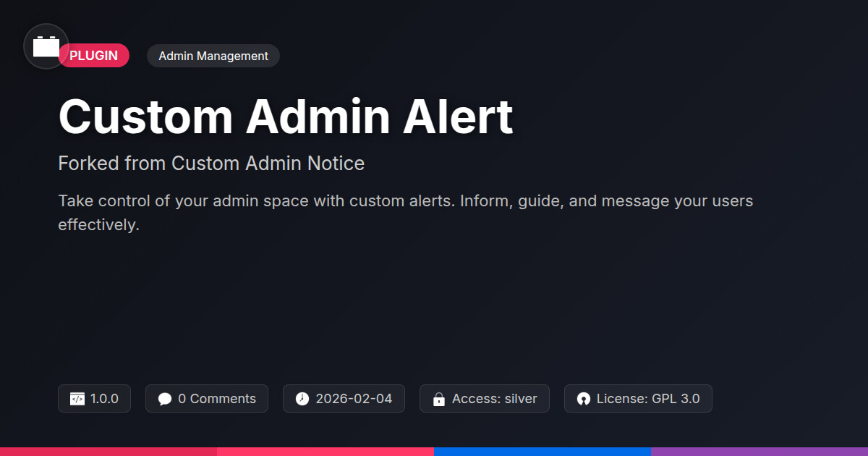This screenshot has width=868, height=456.
Task: Click the Access: silver badge
Action: pos(485,399)
